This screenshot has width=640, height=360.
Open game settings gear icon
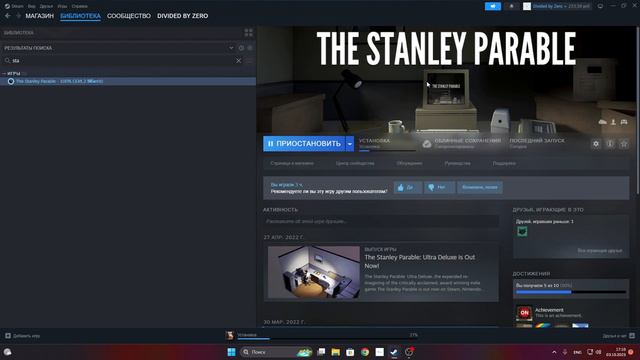pyautogui.click(x=596, y=144)
